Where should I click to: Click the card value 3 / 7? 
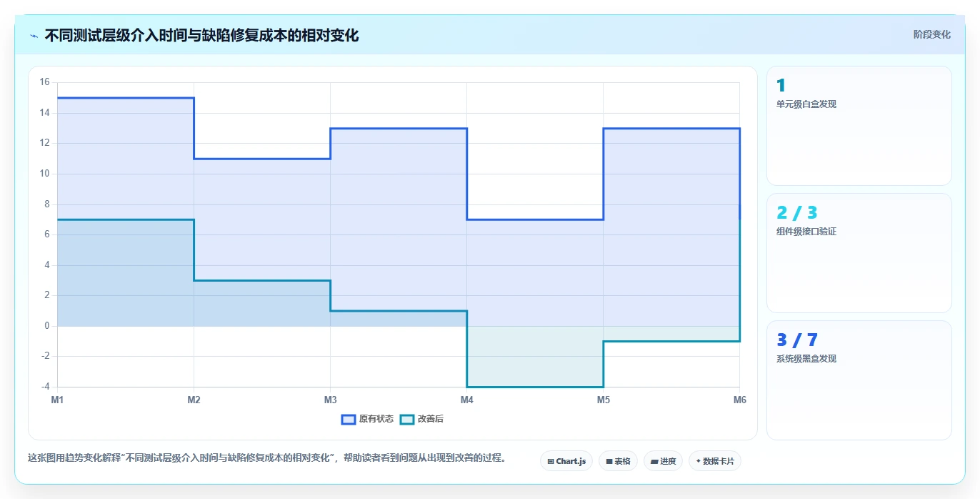(x=796, y=340)
